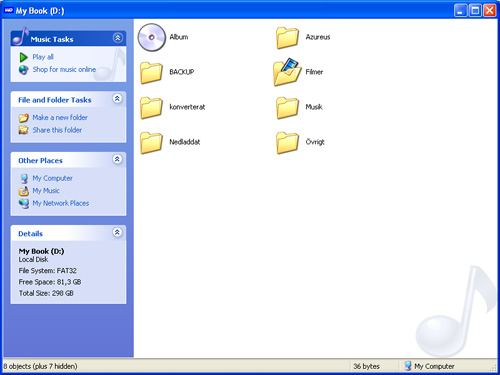Click the My Computer icon in Other Places
Viewport: 500px width, 375px height.
24,179
